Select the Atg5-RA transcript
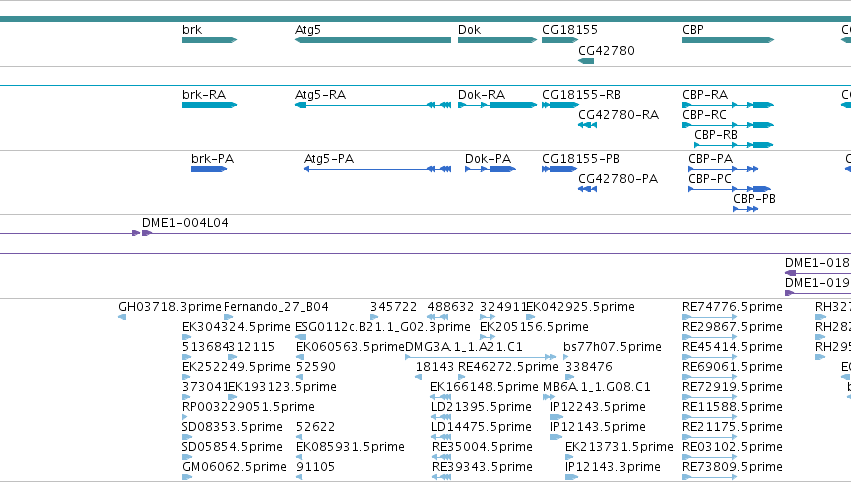The image size is (851, 482). (x=373, y=105)
